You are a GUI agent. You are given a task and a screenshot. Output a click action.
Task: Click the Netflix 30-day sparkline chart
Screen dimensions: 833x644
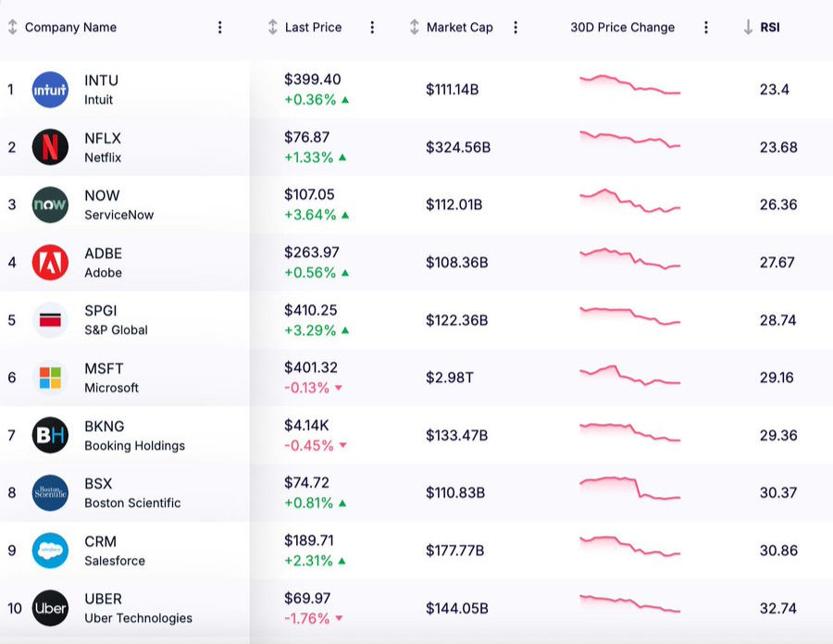630,139
